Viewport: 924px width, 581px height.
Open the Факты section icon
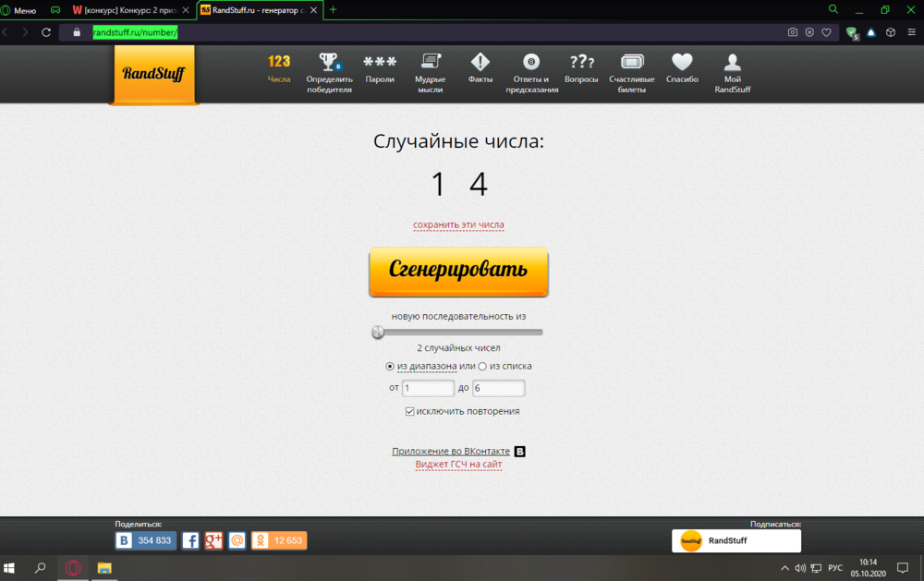480,63
